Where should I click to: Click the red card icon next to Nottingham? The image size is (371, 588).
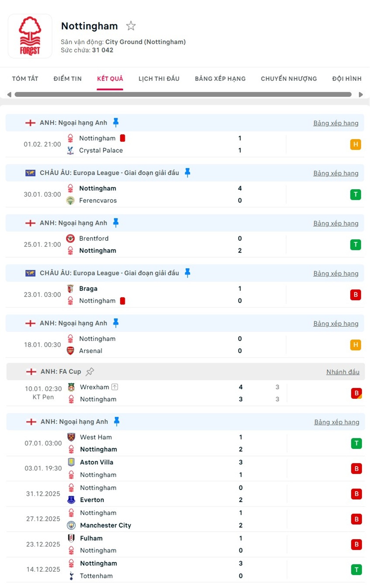(x=122, y=138)
